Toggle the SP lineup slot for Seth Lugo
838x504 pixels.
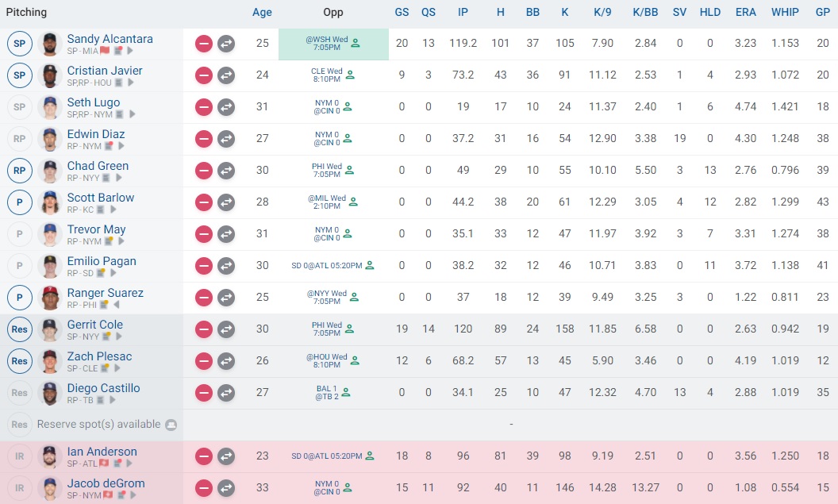coord(20,107)
